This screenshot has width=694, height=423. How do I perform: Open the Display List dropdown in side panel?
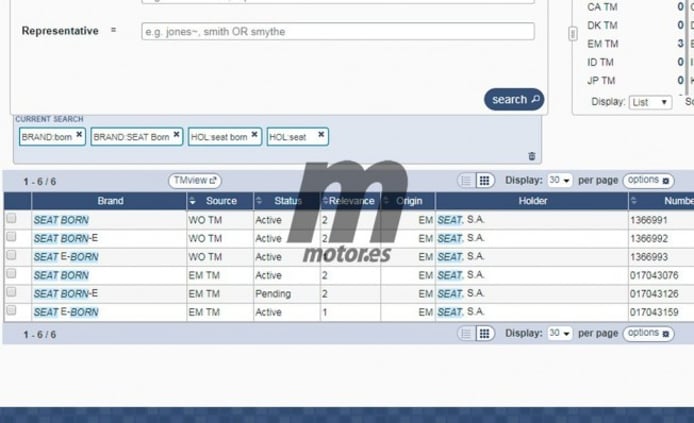(x=650, y=102)
